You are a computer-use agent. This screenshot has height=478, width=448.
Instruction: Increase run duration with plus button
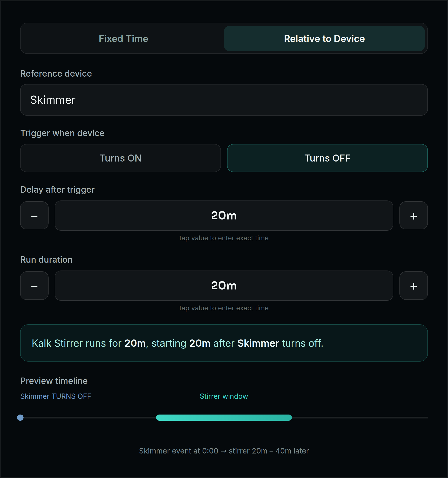click(x=413, y=286)
